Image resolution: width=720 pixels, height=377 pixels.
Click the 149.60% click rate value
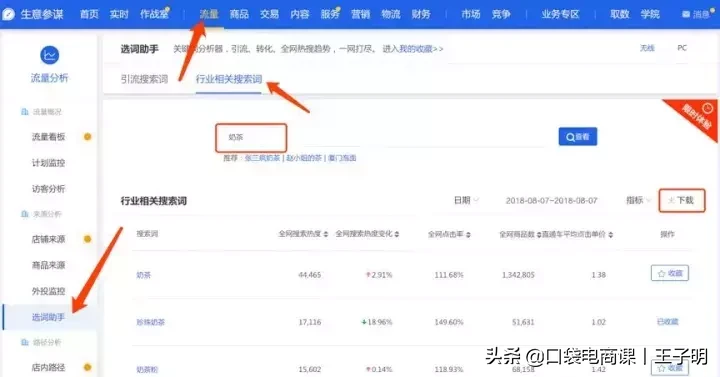pos(449,322)
